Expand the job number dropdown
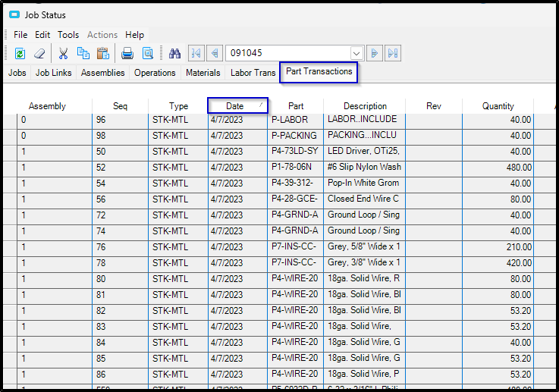 point(356,53)
